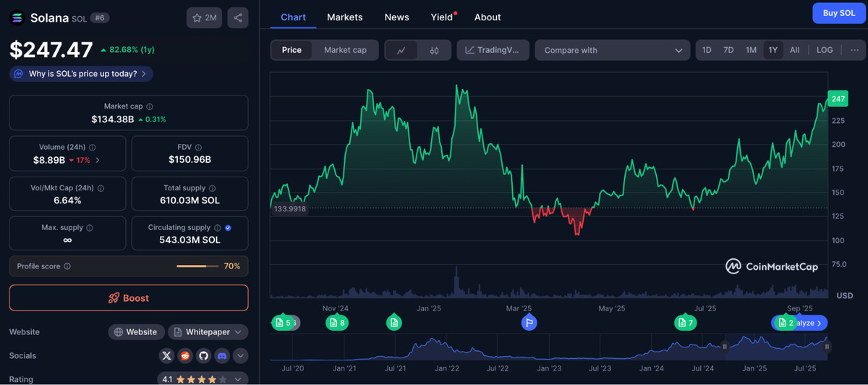Open the info icon beside Market cap
The width and height of the screenshot is (868, 385).
(150, 106)
